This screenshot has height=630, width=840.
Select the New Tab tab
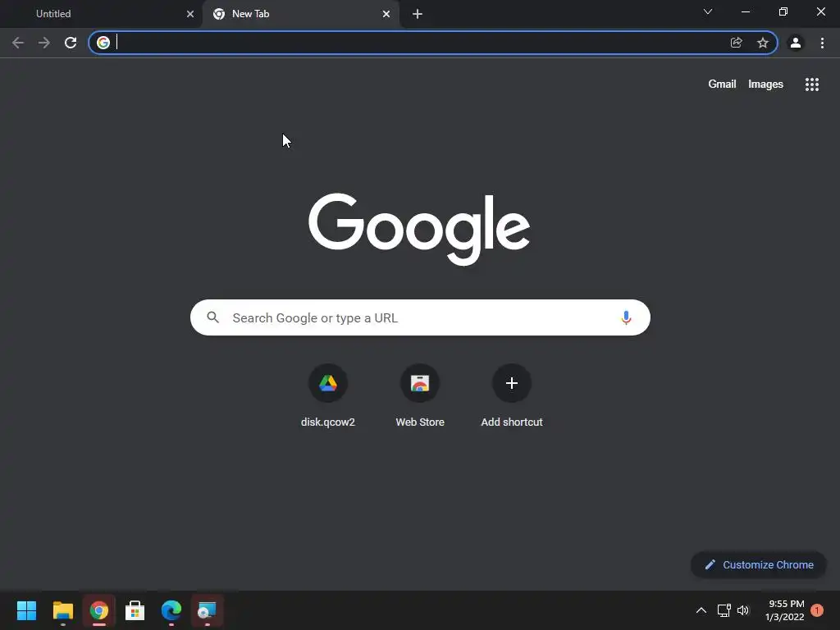pos(300,14)
